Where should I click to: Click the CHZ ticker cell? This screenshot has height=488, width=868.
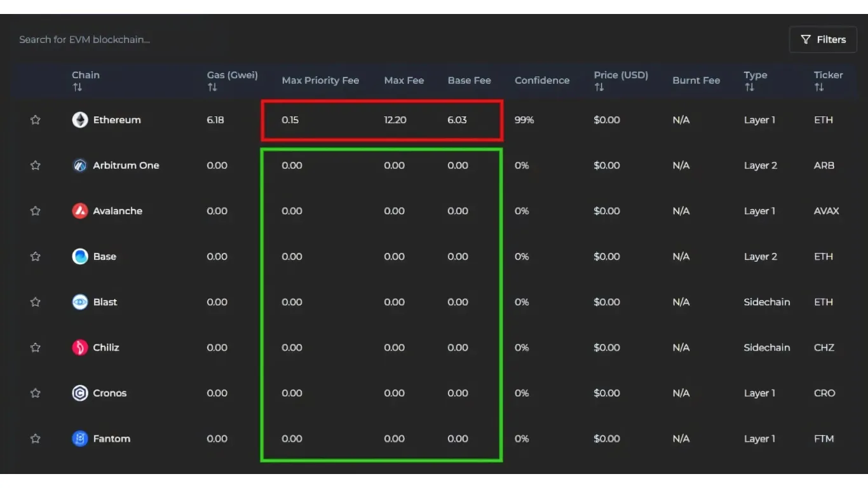click(x=824, y=348)
